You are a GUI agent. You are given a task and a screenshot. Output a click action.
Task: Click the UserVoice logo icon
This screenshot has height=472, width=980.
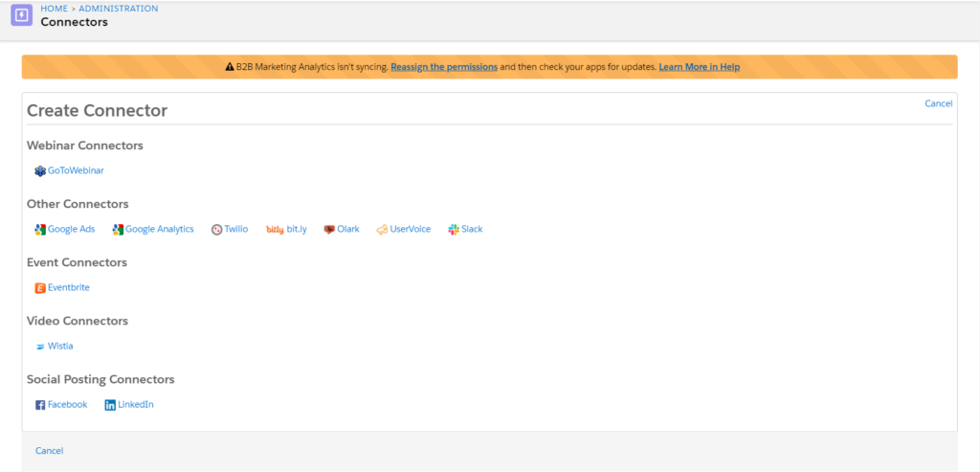[382, 230]
